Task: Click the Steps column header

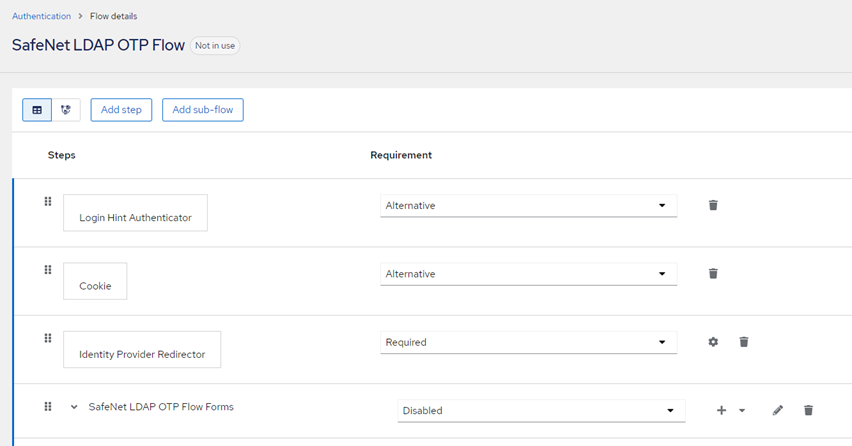Action: (61, 155)
